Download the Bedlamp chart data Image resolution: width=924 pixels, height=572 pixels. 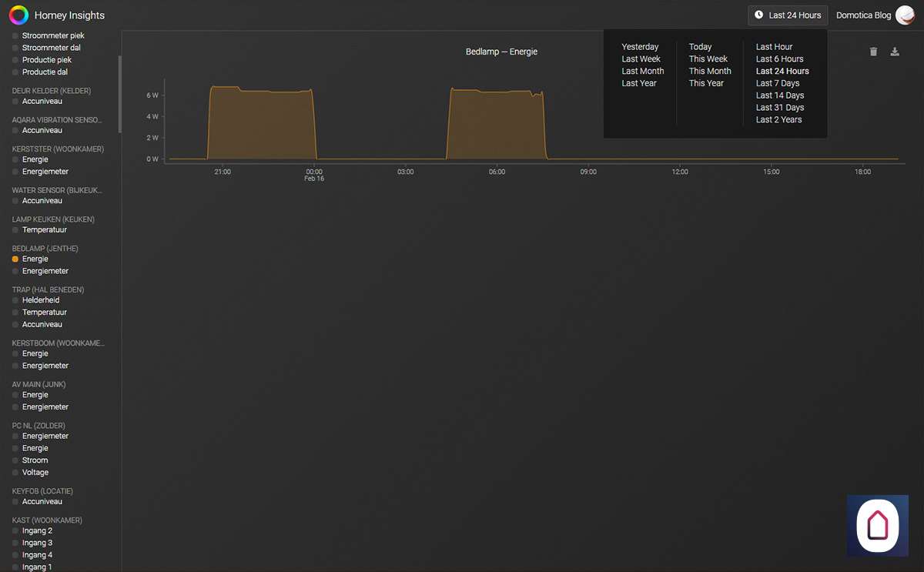tap(895, 52)
